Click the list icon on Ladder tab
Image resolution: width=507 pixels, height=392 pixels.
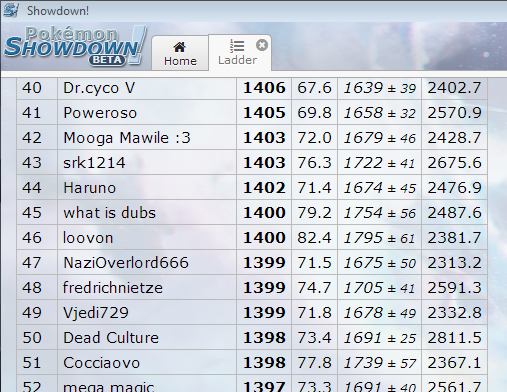[x=237, y=46]
